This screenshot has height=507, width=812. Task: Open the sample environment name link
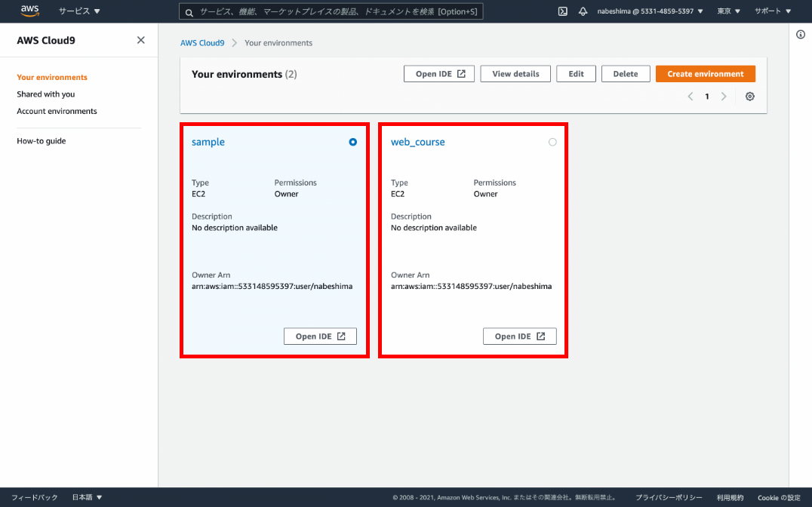click(208, 142)
